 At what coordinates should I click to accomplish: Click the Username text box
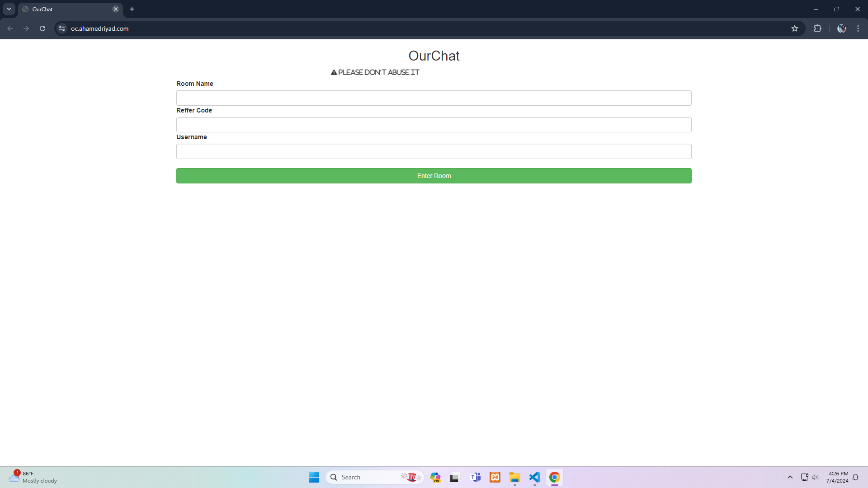[x=434, y=151]
